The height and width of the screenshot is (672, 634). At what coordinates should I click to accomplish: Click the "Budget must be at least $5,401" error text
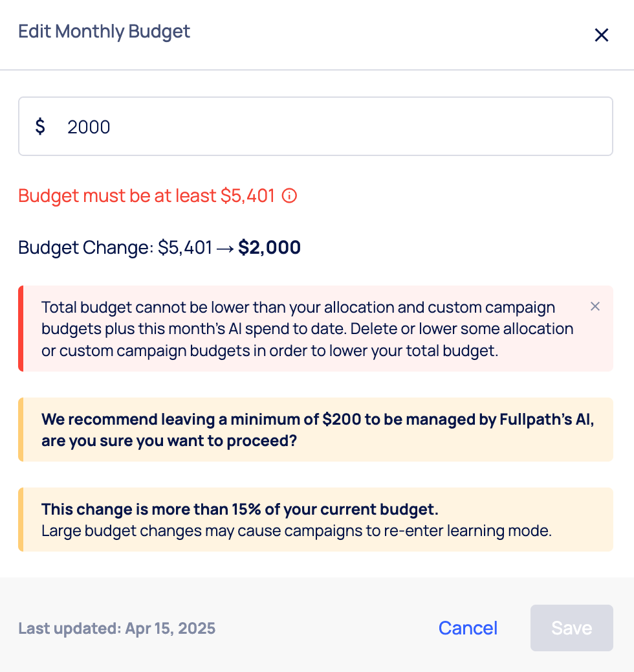147,196
